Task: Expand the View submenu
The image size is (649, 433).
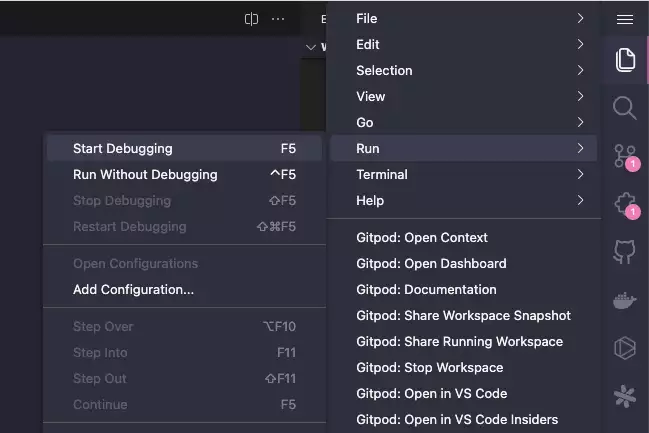Action: click(464, 96)
